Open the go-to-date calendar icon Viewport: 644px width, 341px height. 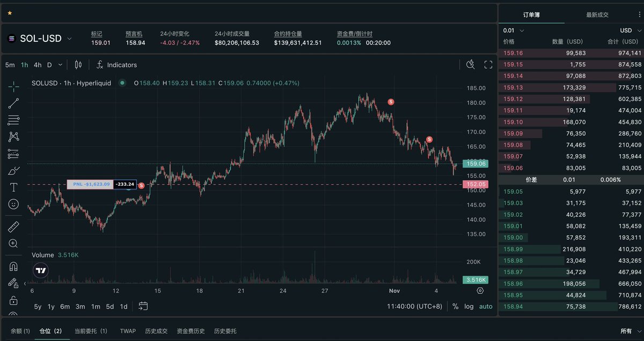pyautogui.click(x=143, y=306)
